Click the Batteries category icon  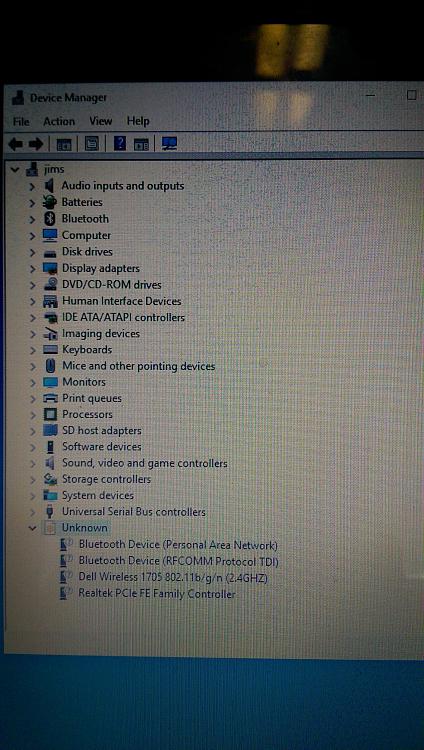point(50,202)
